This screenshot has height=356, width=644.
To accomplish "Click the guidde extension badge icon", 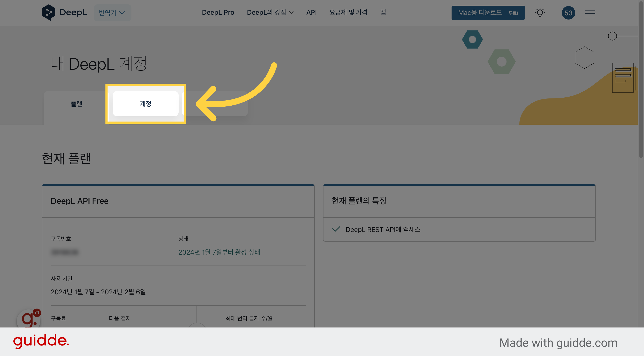I will pos(29,318).
